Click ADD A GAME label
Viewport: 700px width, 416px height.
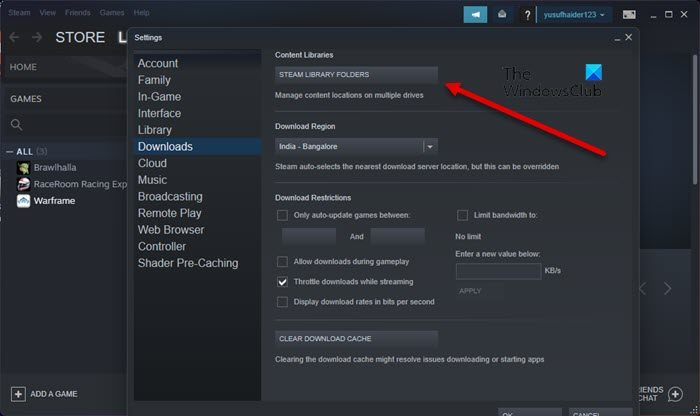coord(54,394)
